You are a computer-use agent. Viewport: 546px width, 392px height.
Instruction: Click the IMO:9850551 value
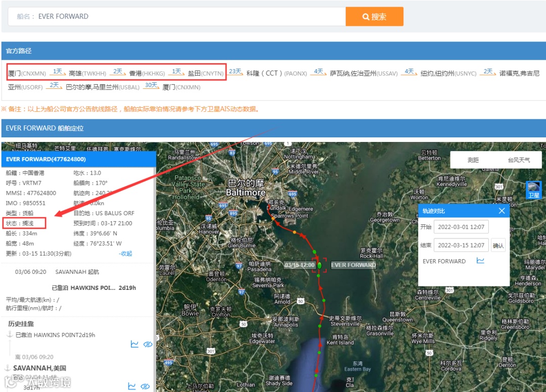click(25, 203)
